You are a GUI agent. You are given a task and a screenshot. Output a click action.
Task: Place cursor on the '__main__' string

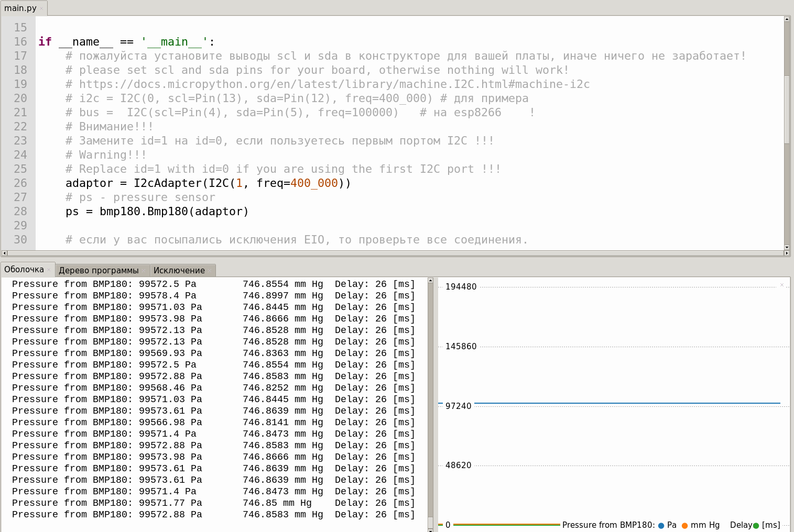click(x=174, y=42)
